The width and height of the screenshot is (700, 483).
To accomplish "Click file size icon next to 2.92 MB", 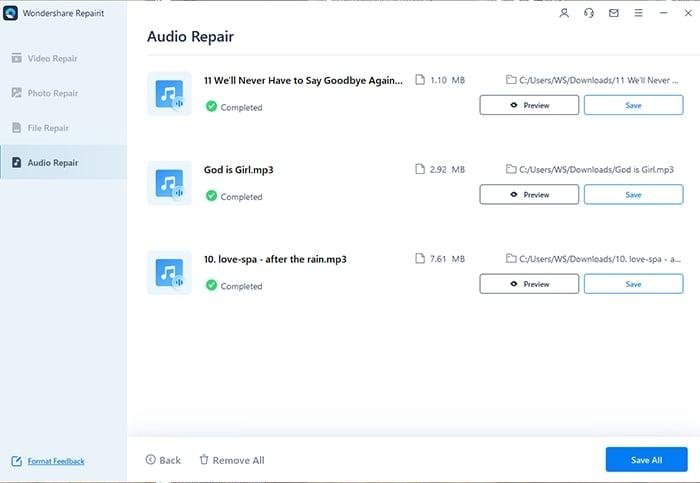I will [x=420, y=169].
